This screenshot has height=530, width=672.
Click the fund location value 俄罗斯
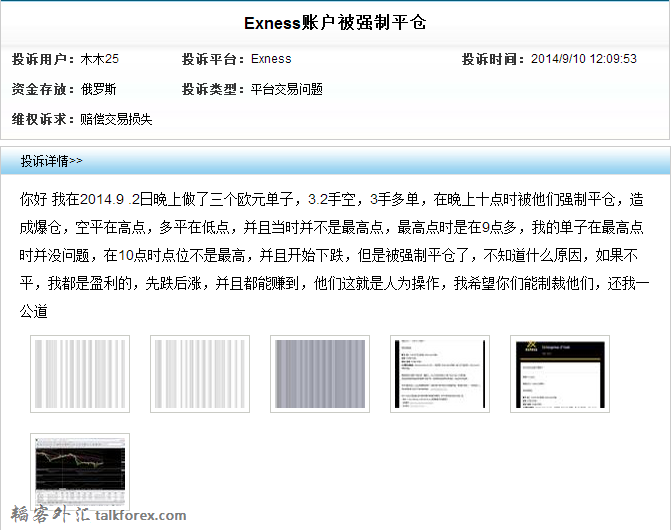pos(98,89)
